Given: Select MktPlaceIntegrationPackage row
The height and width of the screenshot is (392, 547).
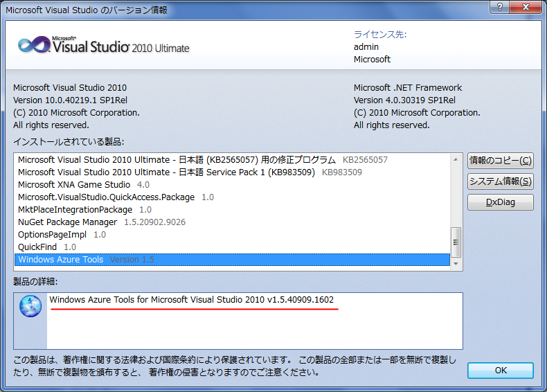Looking at the screenshot, I should click(x=232, y=210).
